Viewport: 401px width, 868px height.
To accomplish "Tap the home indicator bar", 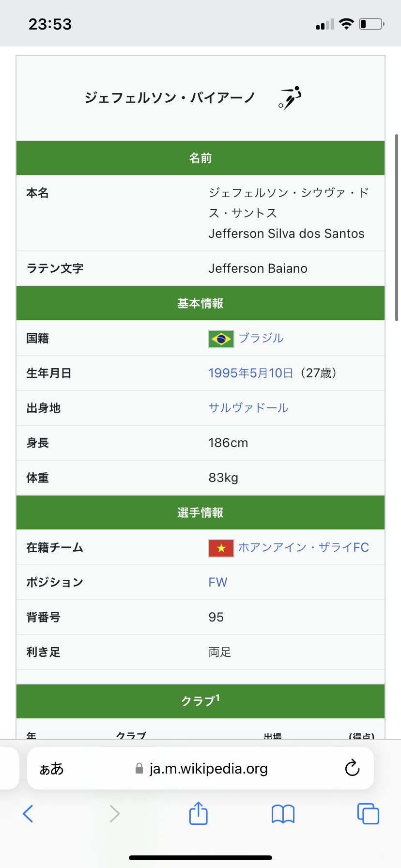I will point(200,858).
